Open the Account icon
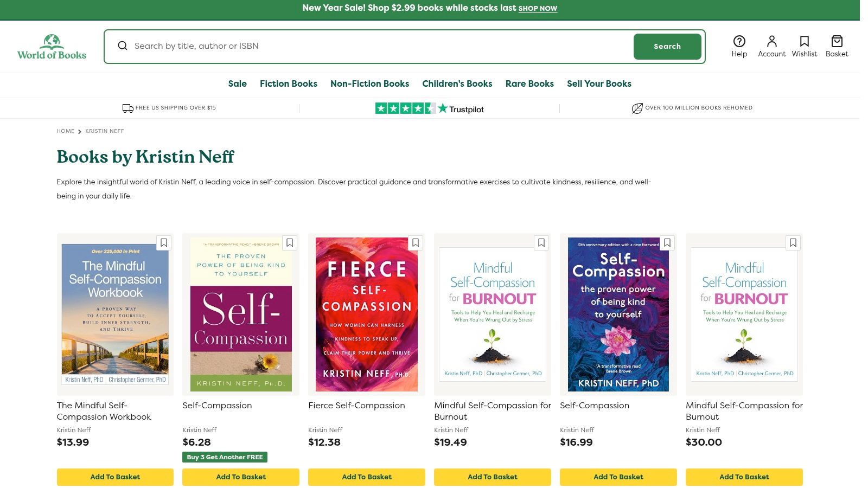Viewport: 868px width, 488px height. pyautogui.click(x=771, y=46)
